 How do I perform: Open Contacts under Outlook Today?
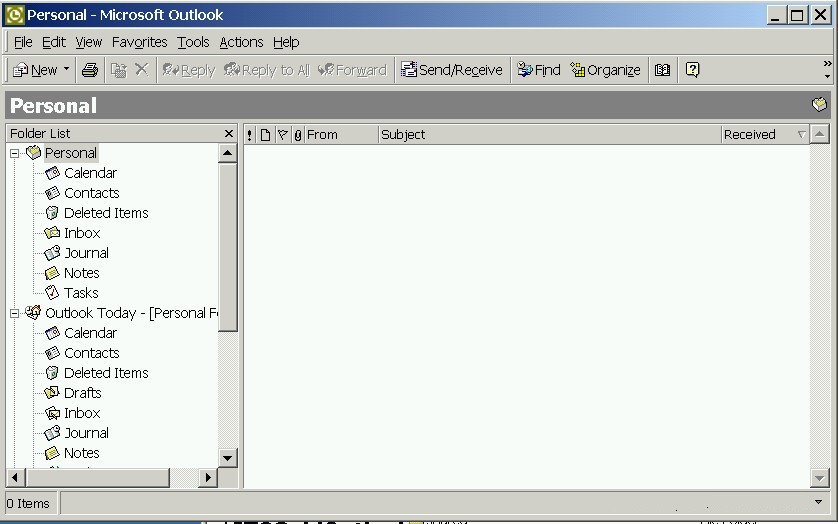91,353
